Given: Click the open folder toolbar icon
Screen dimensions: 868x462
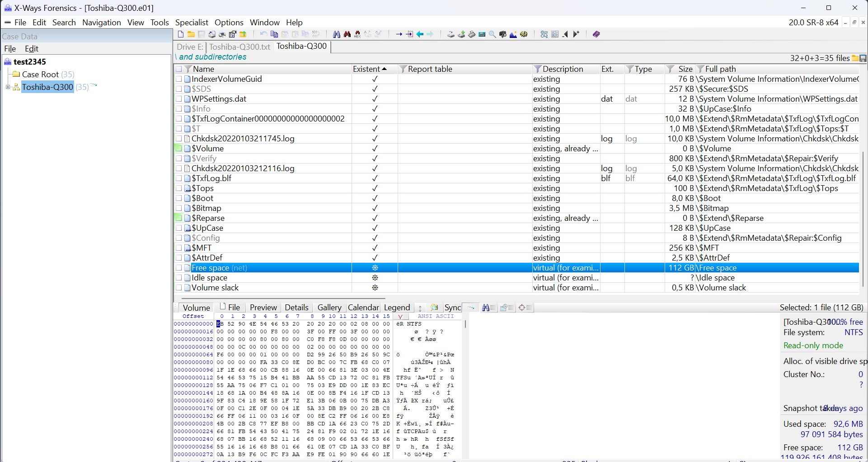Looking at the screenshot, I should (191, 34).
